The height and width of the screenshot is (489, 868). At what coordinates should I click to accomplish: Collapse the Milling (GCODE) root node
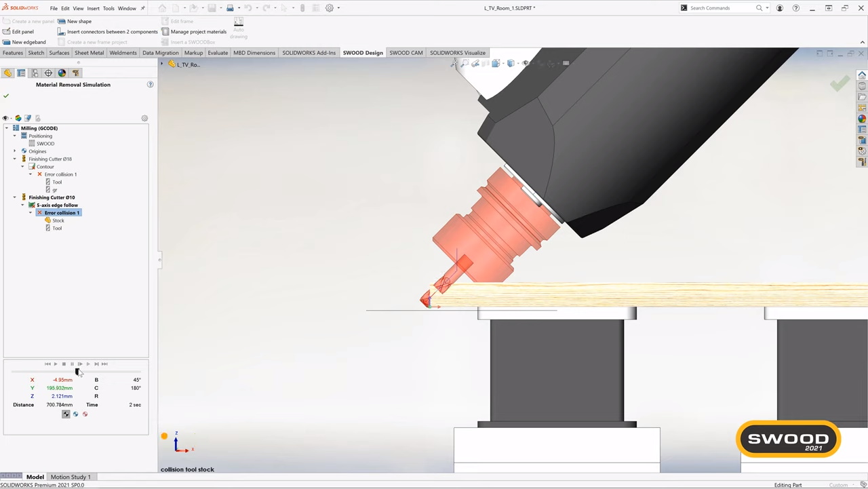(x=7, y=128)
